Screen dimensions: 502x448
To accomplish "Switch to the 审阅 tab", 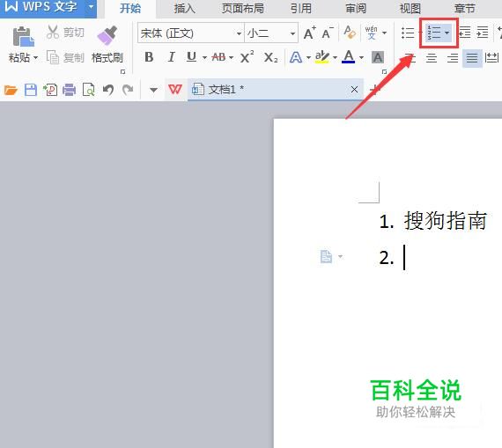I will click(x=356, y=8).
